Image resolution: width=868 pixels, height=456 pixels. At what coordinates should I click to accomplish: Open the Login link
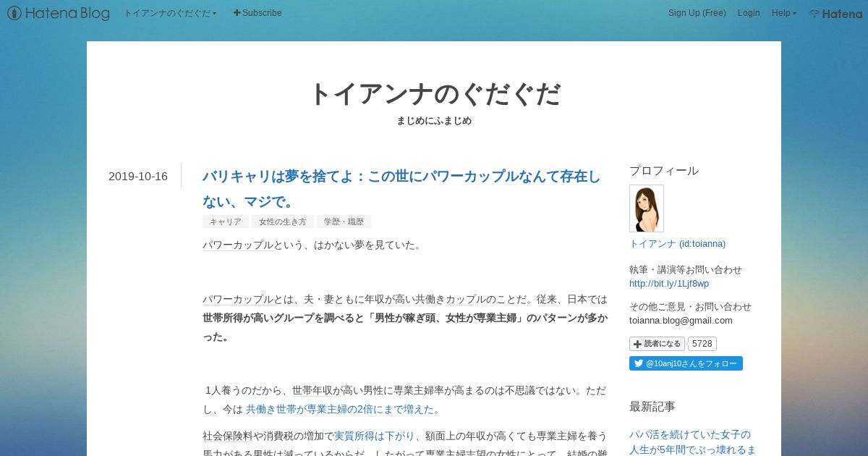(x=749, y=13)
